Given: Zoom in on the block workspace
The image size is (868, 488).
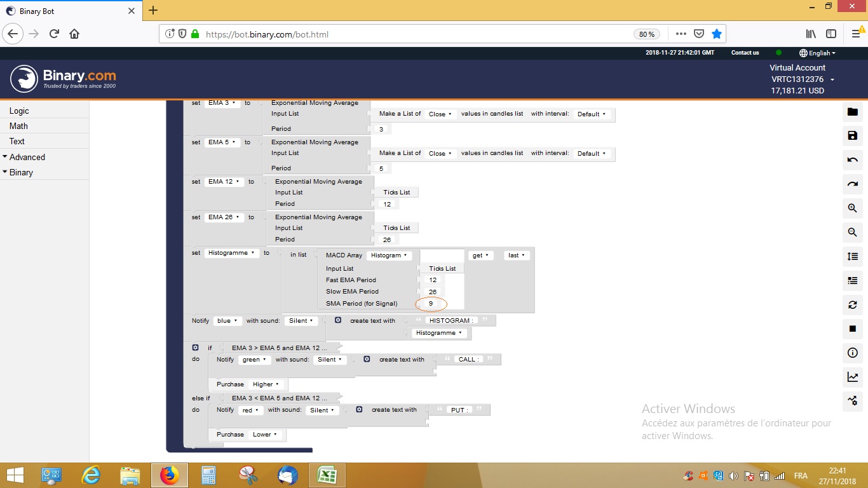Looking at the screenshot, I should pos(852,208).
